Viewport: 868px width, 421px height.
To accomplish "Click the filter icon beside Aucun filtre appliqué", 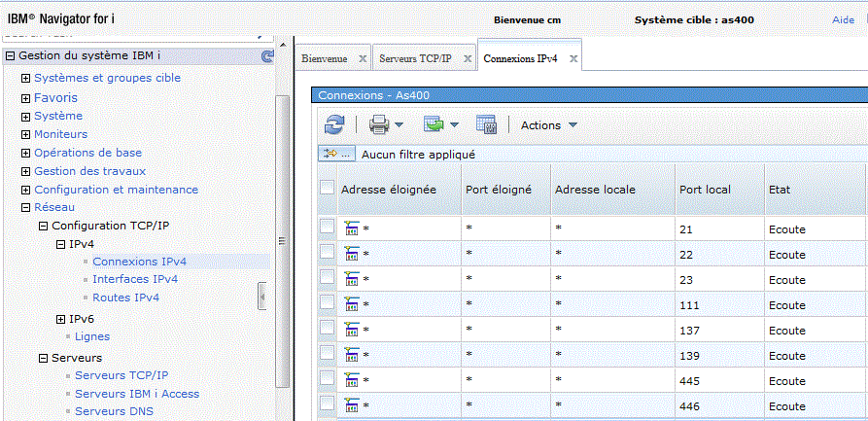I will coord(336,154).
